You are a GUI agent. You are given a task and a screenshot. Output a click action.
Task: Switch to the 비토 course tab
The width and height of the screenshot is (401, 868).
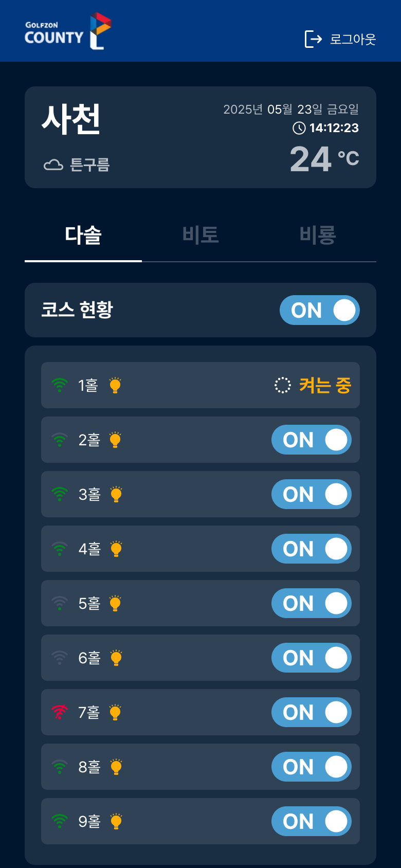pyautogui.click(x=200, y=236)
